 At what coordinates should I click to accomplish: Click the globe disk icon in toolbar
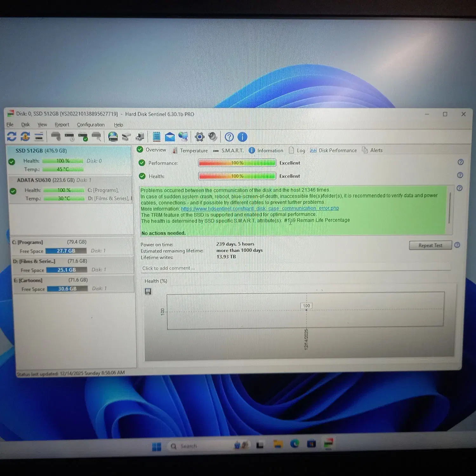coord(113,137)
